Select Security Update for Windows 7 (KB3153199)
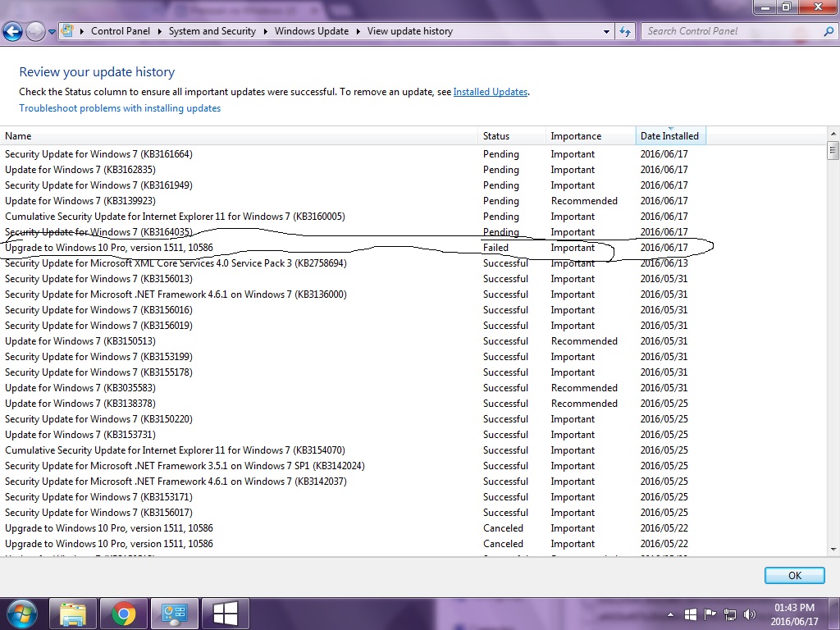Image resolution: width=840 pixels, height=630 pixels. (x=353, y=356)
